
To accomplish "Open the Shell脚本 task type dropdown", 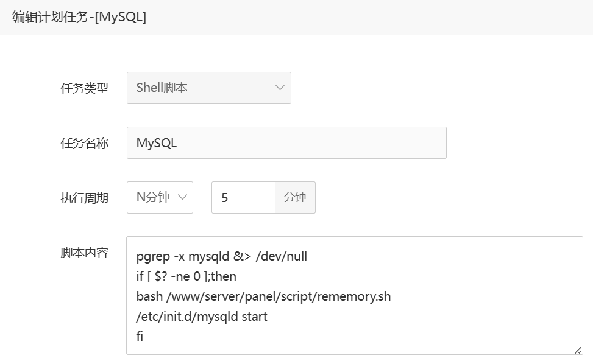I will (208, 88).
